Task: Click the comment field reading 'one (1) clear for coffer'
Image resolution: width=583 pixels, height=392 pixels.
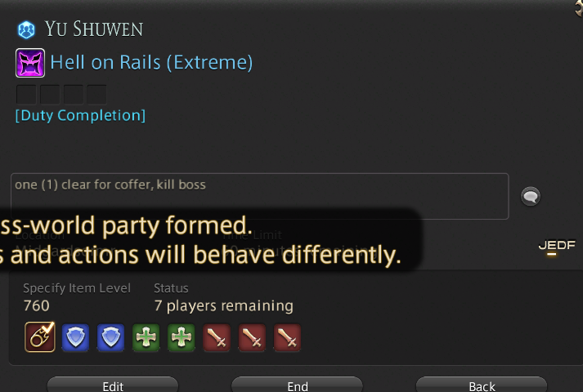Action: (259, 196)
